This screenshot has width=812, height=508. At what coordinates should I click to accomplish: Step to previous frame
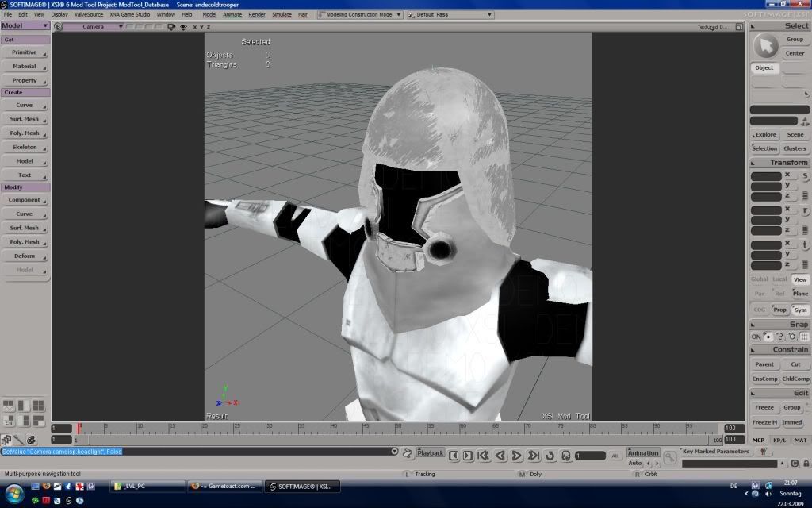[454, 455]
